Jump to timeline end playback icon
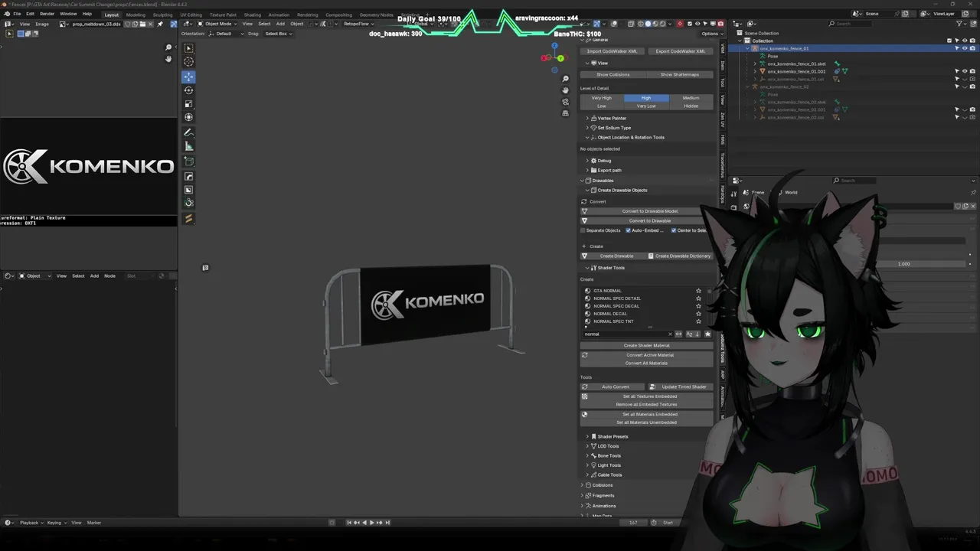Image resolution: width=980 pixels, height=551 pixels. 387,523
